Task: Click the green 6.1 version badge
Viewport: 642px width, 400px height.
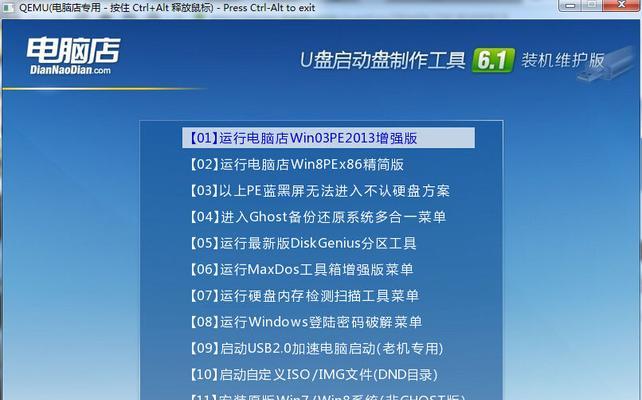Action: [493, 61]
